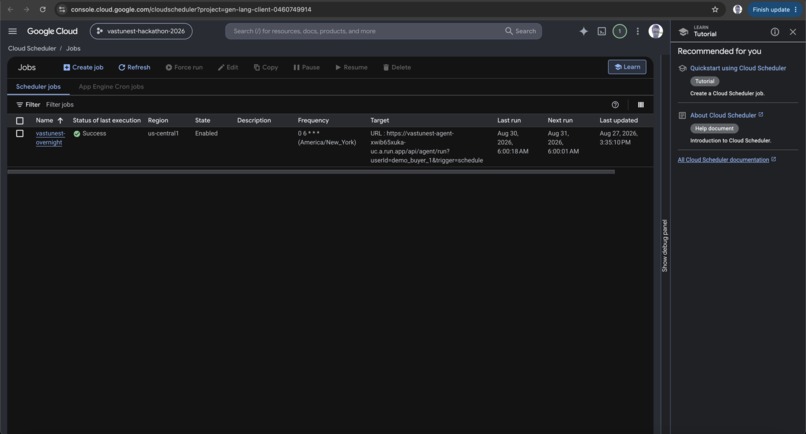Click the Google Cloud logo
806x434 pixels.
[52, 31]
